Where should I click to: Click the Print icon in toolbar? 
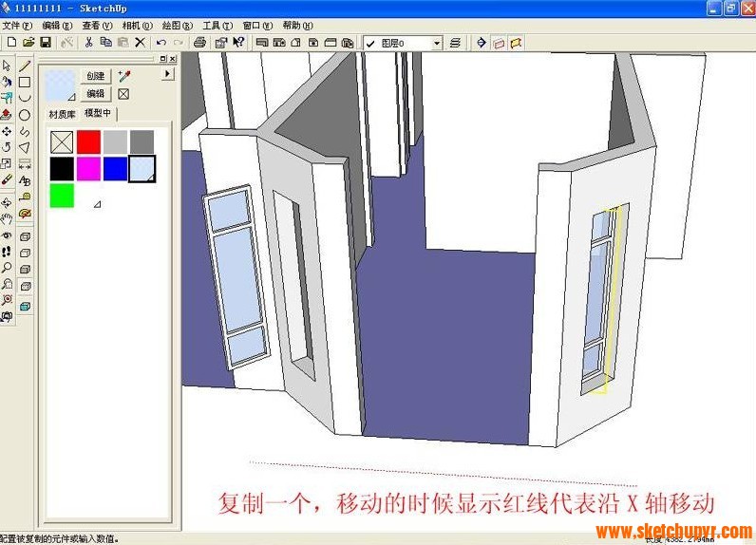[x=199, y=43]
